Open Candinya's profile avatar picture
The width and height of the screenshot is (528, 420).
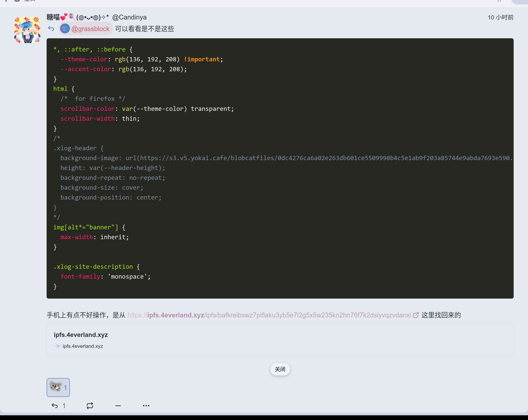tap(27, 30)
